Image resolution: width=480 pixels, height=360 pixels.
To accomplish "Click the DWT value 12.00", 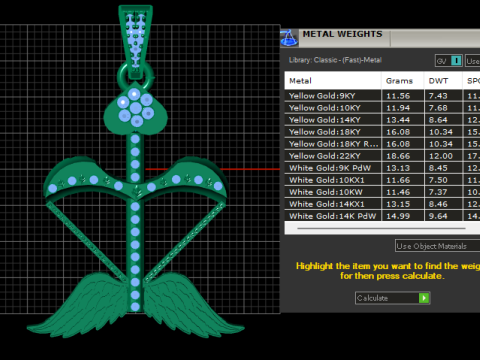I will 441,156.
